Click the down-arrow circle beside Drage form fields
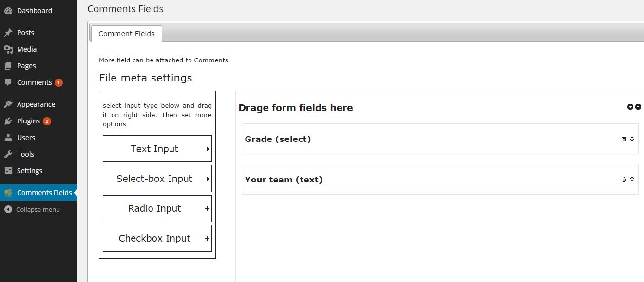644x282 pixels. [x=630, y=107]
